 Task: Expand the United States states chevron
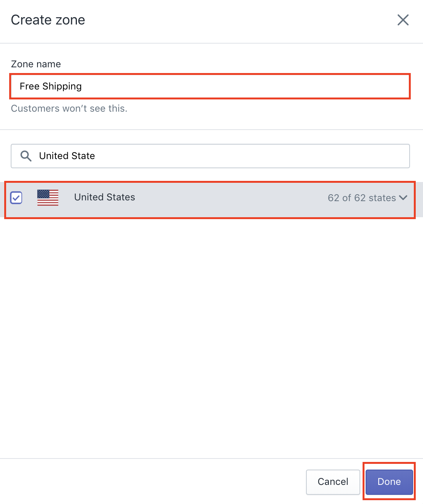(403, 198)
